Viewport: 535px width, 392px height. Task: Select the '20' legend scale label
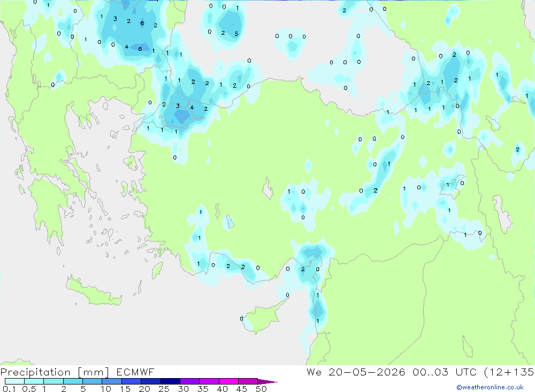(x=144, y=389)
